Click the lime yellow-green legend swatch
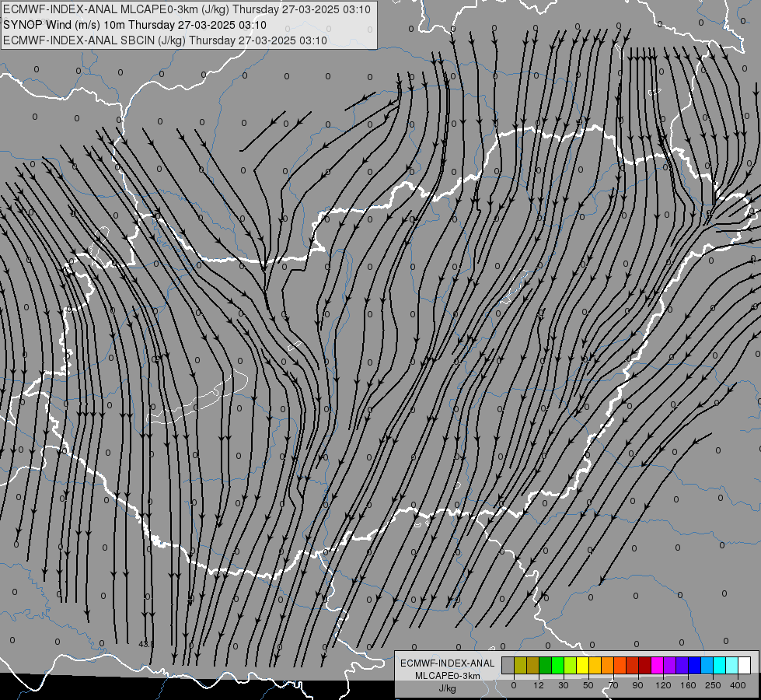Viewport: 761px width, 700px height. [x=571, y=665]
